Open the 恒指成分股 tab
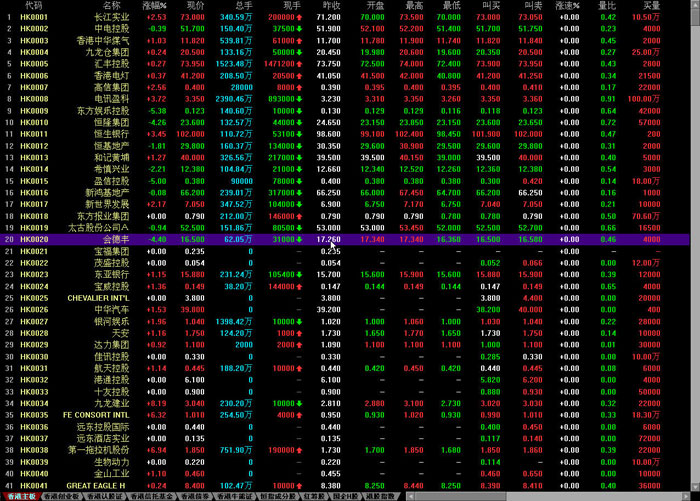The image size is (700, 501). pyautogui.click(x=278, y=496)
